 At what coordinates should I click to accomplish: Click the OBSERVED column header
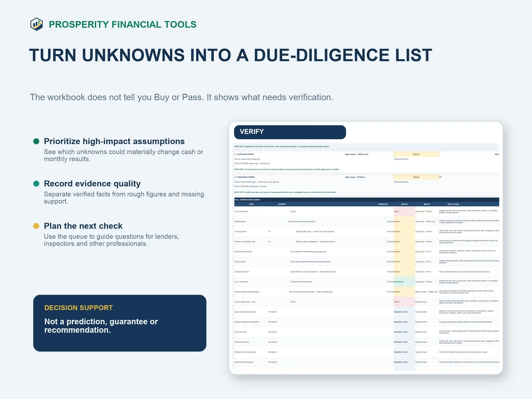(383, 204)
